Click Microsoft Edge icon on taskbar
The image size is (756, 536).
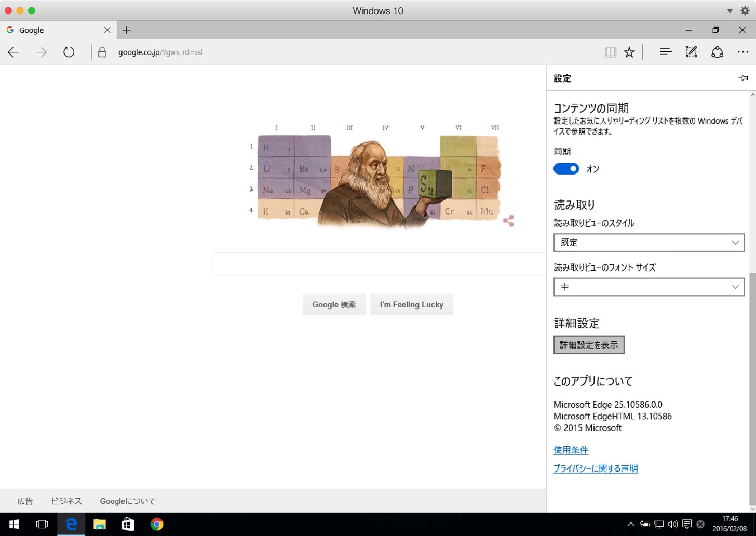coord(71,524)
